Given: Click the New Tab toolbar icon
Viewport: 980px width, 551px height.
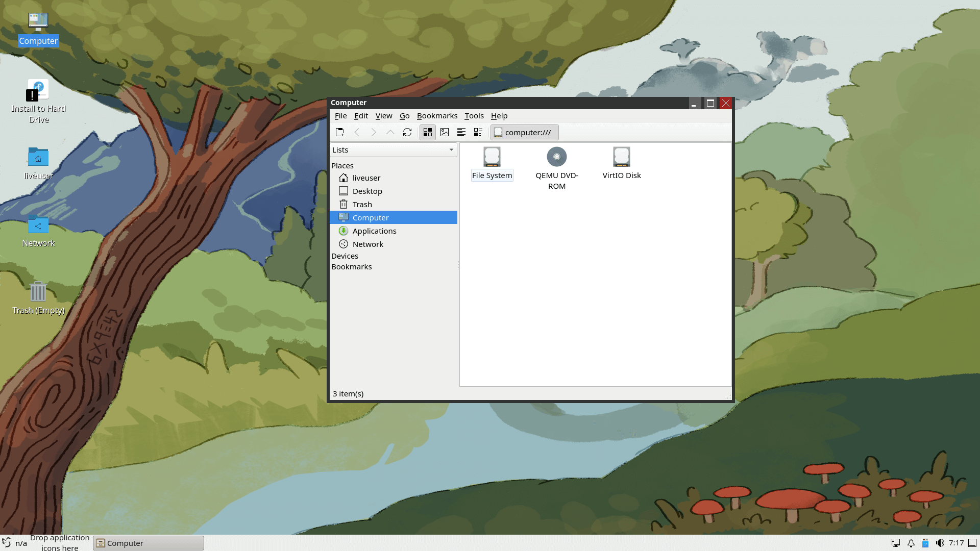Looking at the screenshot, I should 340,132.
